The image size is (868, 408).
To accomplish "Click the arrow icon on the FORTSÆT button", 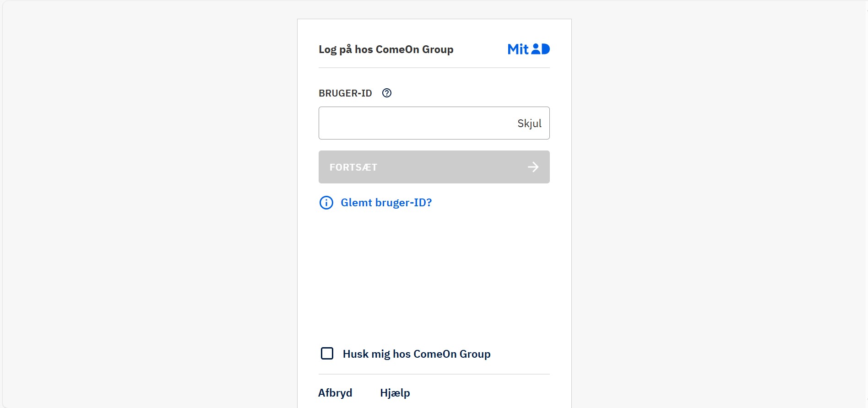I will [x=533, y=167].
